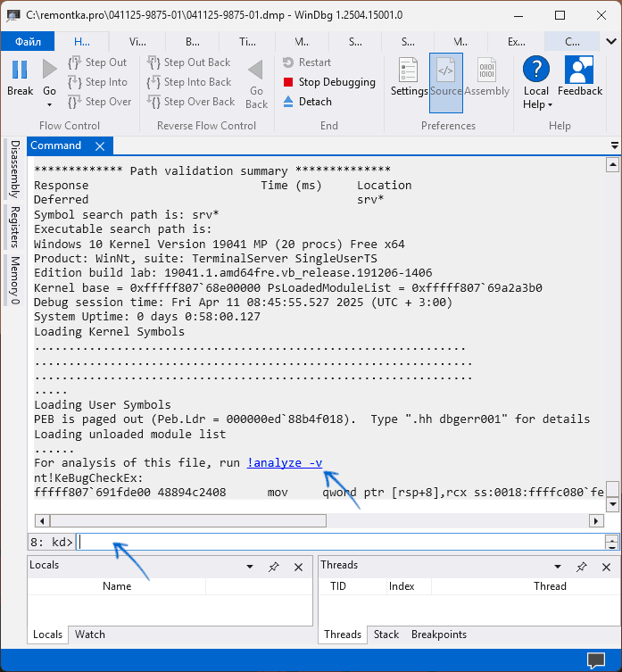Click the !analyze -v link

click(x=284, y=463)
